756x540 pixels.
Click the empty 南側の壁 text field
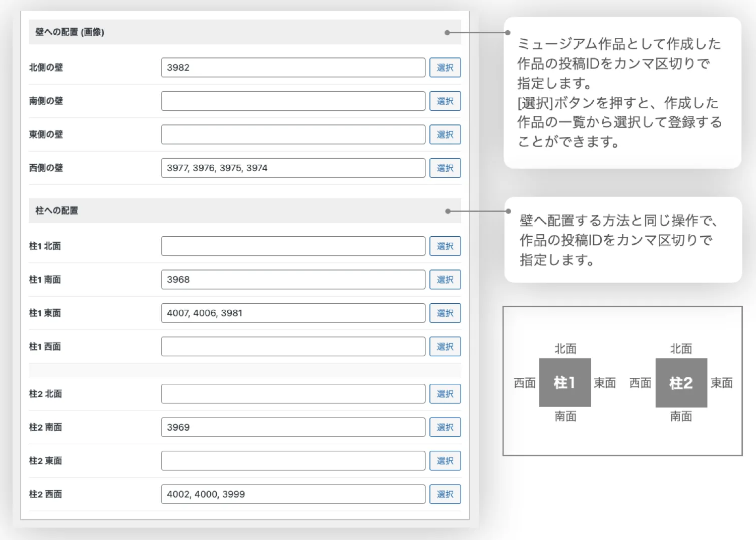pyautogui.click(x=293, y=101)
